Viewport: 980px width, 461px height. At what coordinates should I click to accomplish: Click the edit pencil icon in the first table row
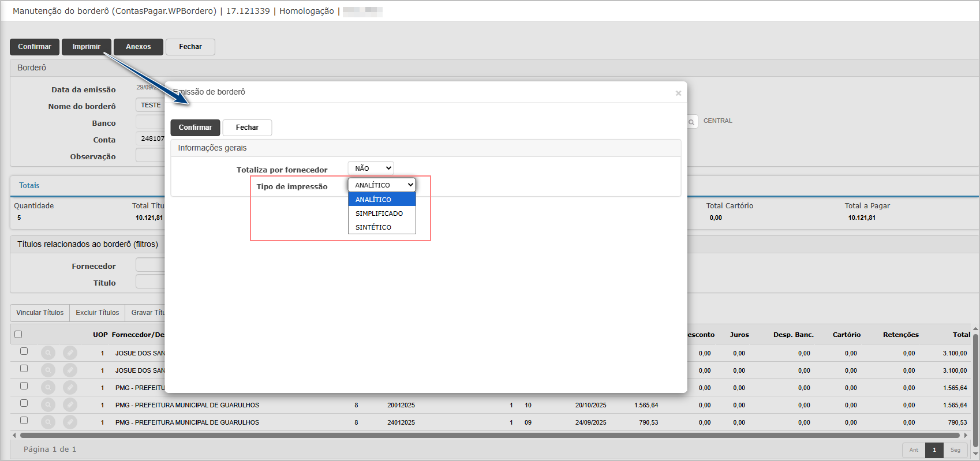click(x=70, y=353)
